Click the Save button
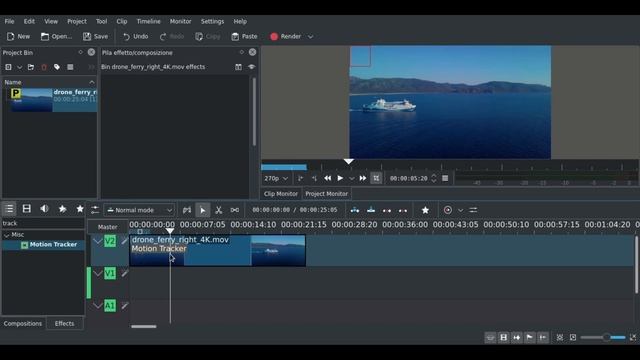The width and height of the screenshot is (640, 360). [96, 36]
